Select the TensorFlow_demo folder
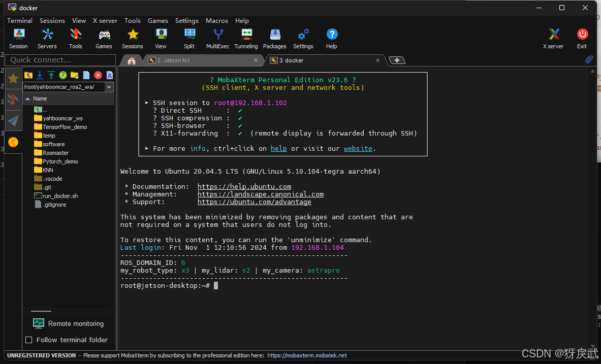The width and height of the screenshot is (601, 364). (60, 127)
